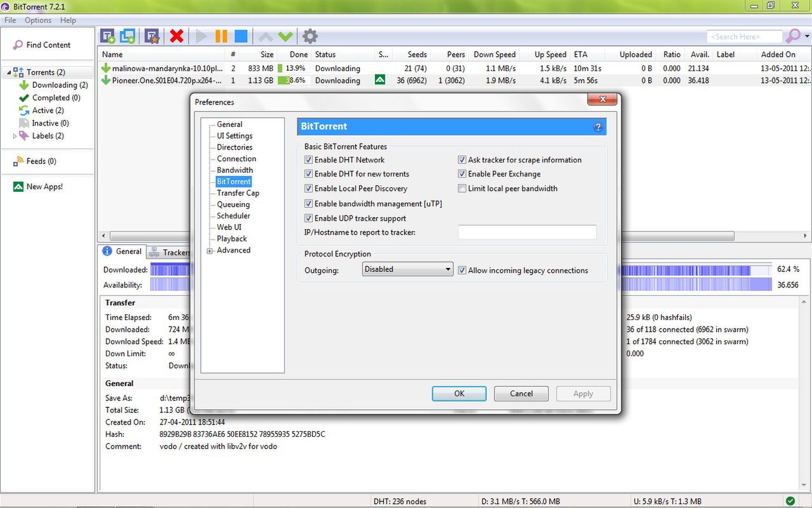
Task: Click Add Torrent from URL toolbar icon
Action: [x=128, y=36]
